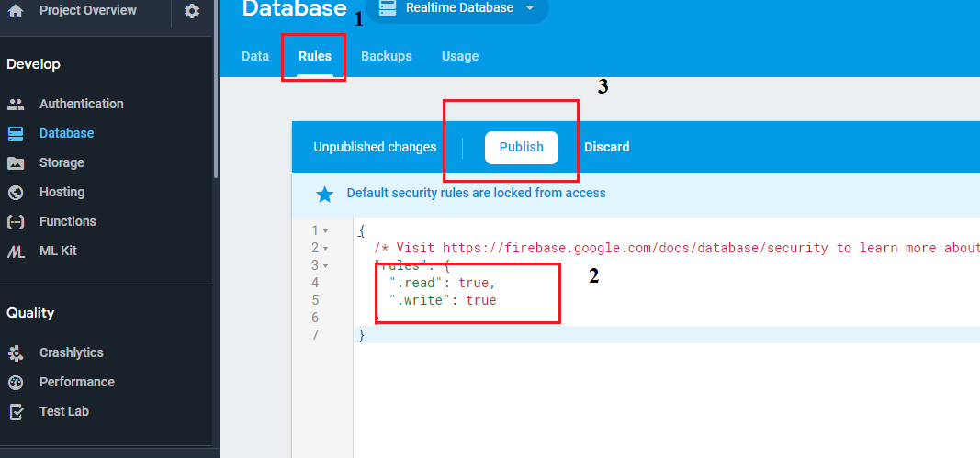The height and width of the screenshot is (458, 980).
Task: Open Storage in the sidebar
Action: point(62,162)
